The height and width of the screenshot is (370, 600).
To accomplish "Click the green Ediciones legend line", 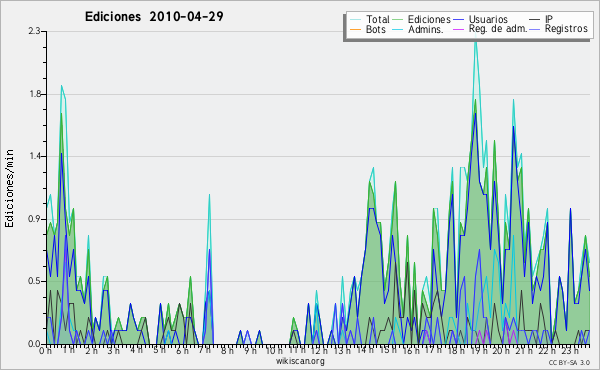I will pyautogui.click(x=398, y=20).
